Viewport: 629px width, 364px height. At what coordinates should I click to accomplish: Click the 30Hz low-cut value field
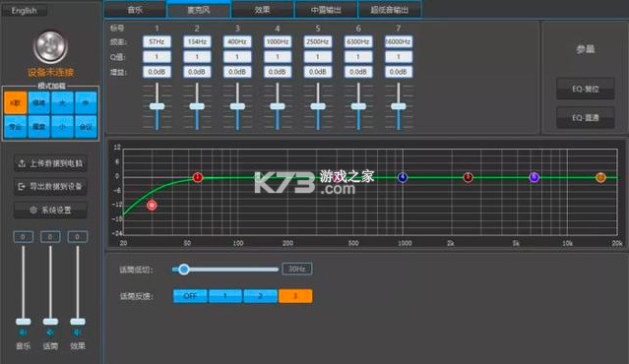coord(297,269)
